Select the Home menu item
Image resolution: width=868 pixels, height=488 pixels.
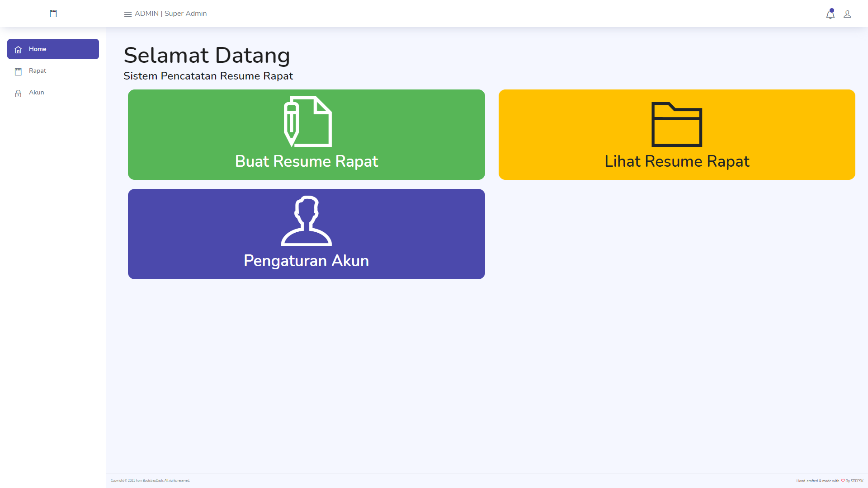(x=38, y=49)
